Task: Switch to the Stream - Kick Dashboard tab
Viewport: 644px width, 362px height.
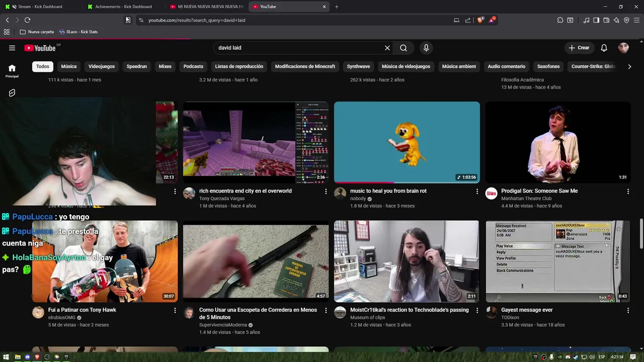Action: coord(40,7)
